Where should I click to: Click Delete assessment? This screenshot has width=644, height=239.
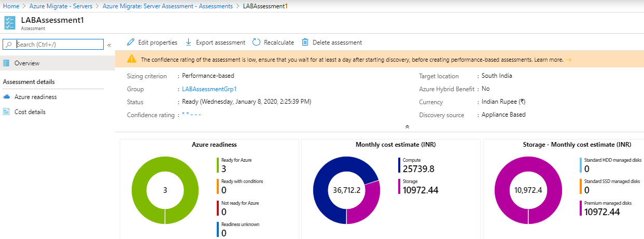[x=332, y=43]
